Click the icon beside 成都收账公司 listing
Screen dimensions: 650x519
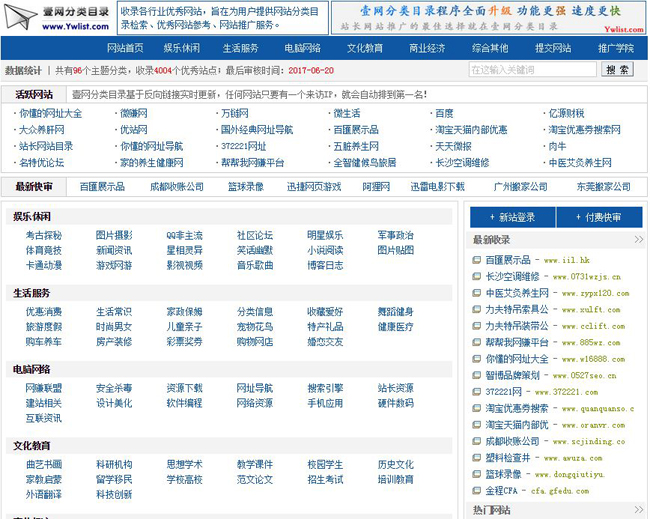pos(477,441)
